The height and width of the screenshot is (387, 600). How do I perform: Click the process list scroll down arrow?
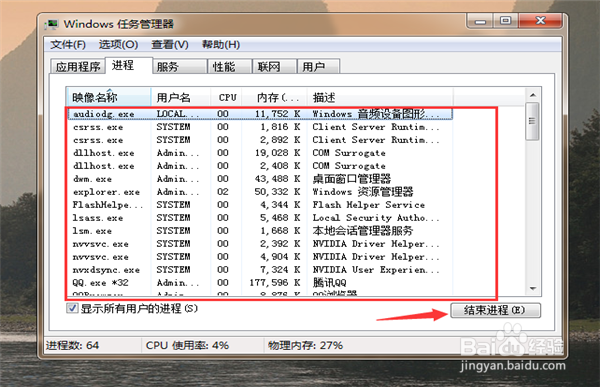[x=533, y=289]
